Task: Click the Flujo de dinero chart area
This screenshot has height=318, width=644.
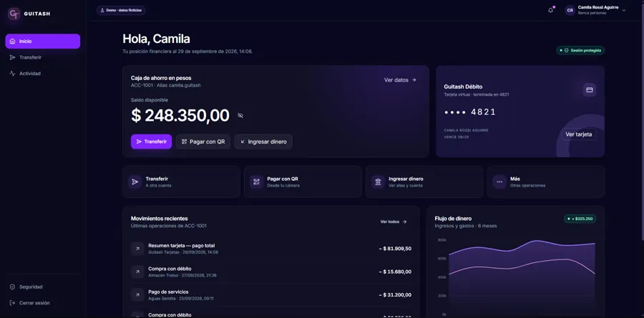Action: pyautogui.click(x=522, y=276)
